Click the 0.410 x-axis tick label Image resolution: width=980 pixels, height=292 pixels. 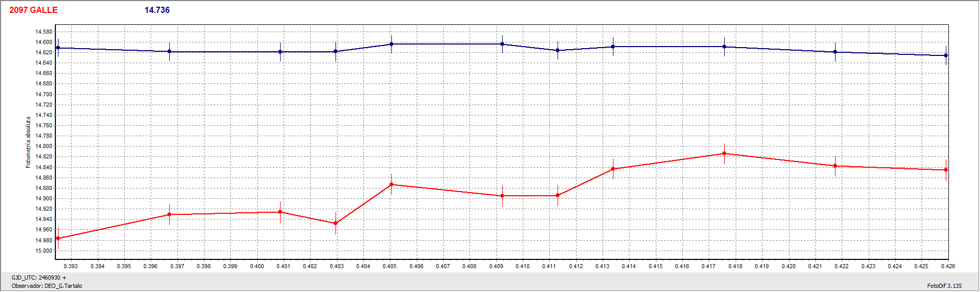coord(522,267)
